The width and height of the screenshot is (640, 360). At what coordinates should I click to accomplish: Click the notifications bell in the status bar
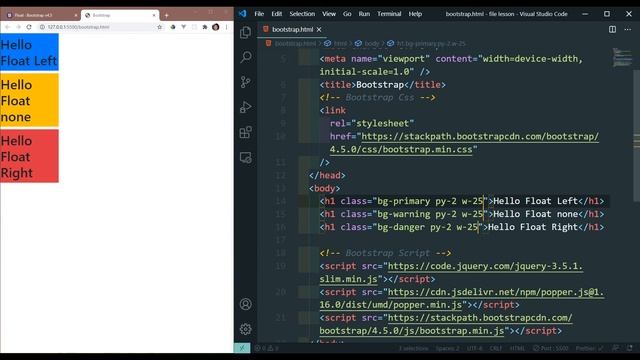(x=630, y=348)
